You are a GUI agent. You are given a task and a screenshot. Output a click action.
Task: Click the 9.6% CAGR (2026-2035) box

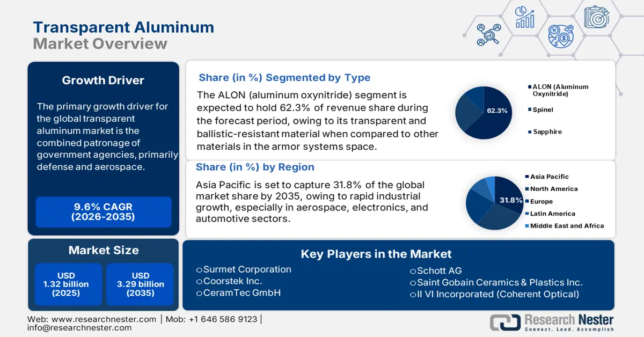104,212
